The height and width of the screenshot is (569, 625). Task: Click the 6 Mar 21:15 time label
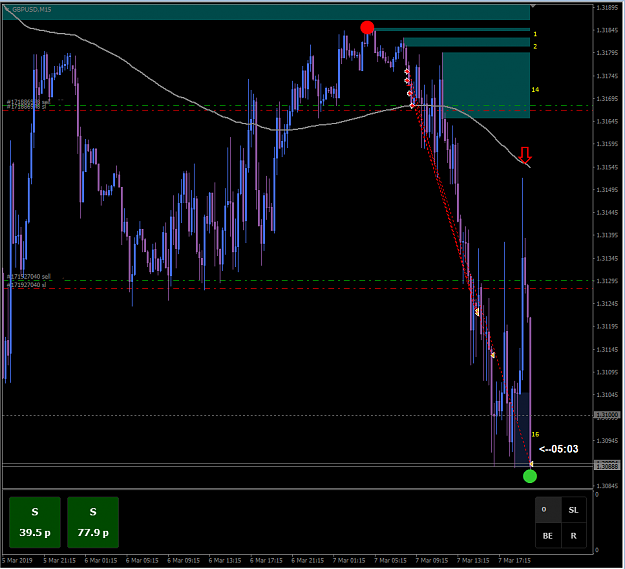coord(308,561)
